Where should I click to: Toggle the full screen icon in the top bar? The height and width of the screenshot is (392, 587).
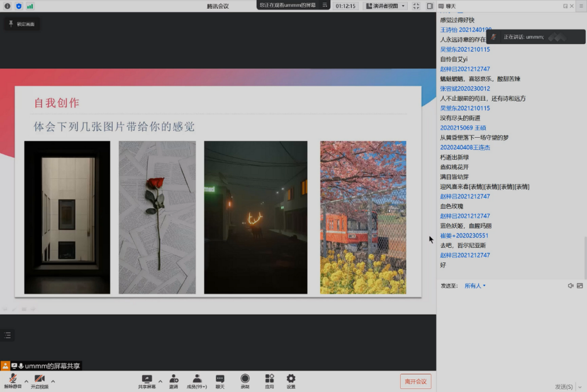(416, 6)
